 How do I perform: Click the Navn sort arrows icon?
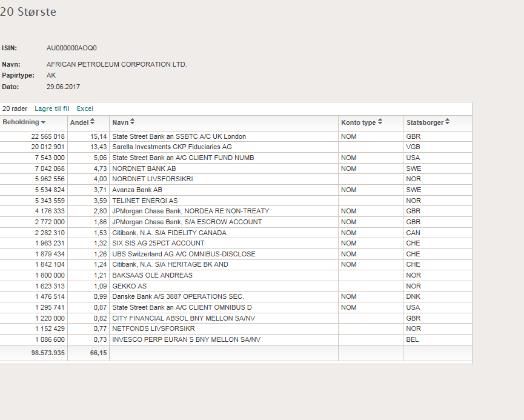click(x=132, y=122)
